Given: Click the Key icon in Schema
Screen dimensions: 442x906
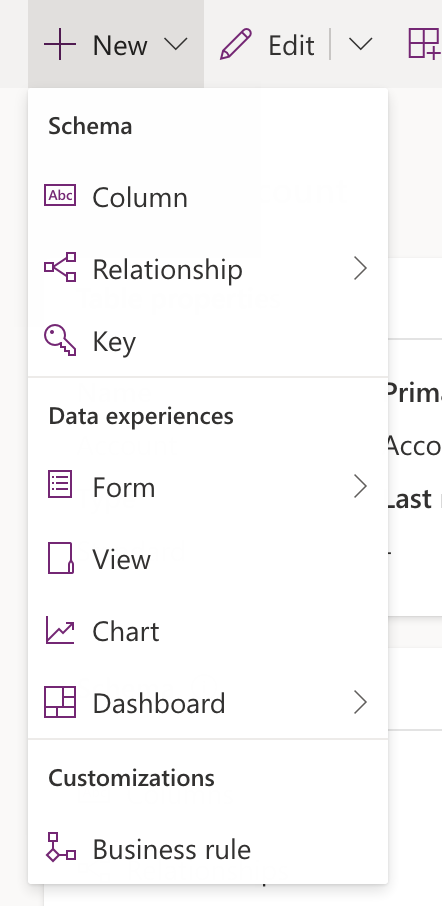Looking at the screenshot, I should point(60,340).
